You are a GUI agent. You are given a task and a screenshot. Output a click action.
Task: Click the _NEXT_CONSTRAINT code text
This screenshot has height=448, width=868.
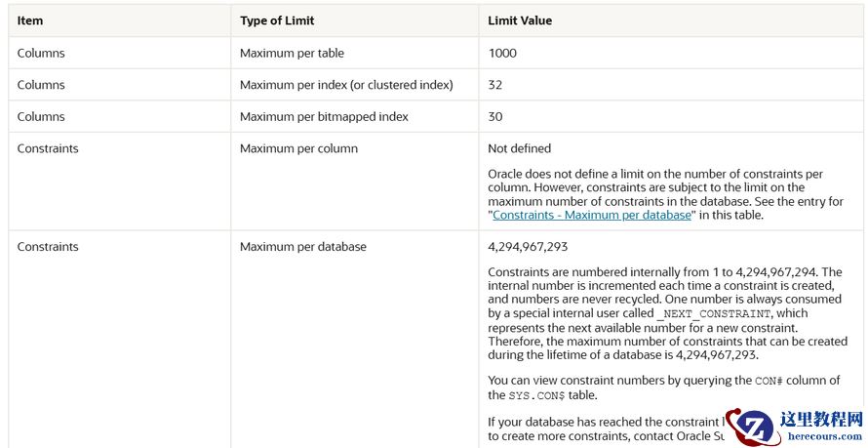712,314
